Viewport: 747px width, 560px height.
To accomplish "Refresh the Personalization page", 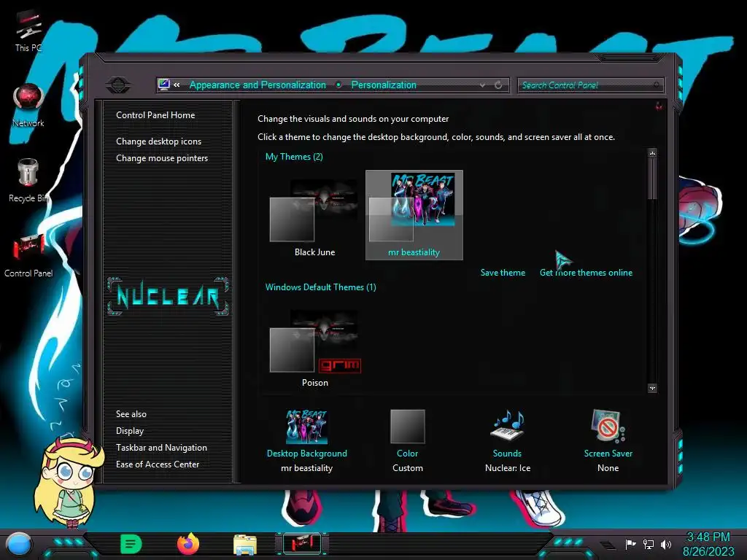I will pos(498,85).
